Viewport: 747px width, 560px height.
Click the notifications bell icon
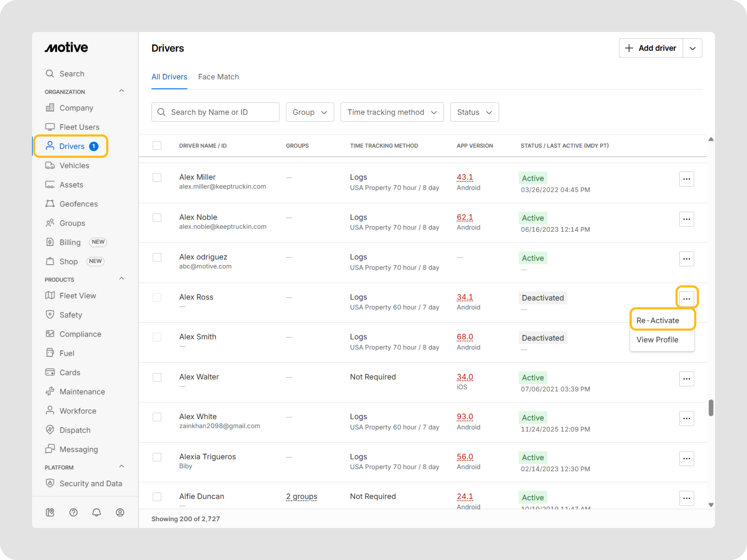tap(97, 513)
